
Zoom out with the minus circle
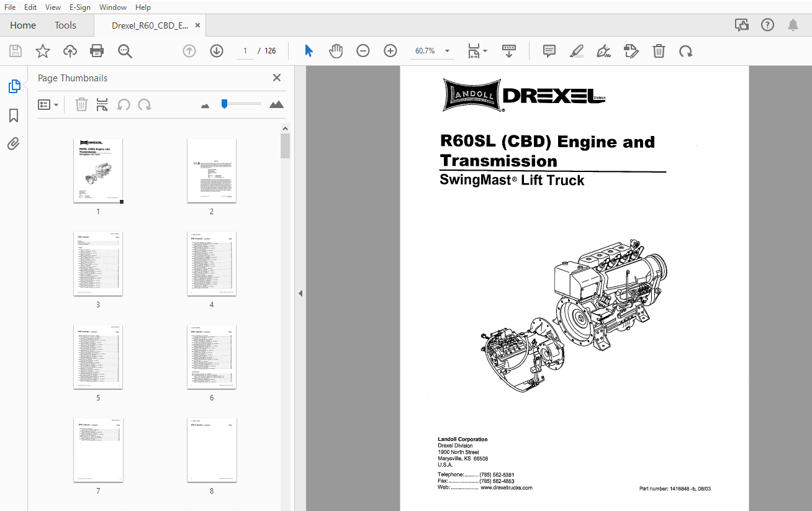pyautogui.click(x=363, y=51)
